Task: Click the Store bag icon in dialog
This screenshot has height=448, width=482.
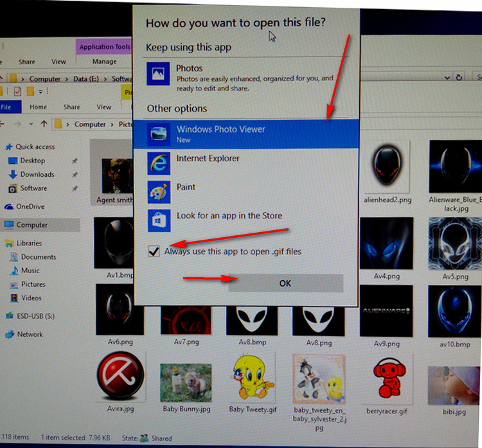Action: [159, 220]
